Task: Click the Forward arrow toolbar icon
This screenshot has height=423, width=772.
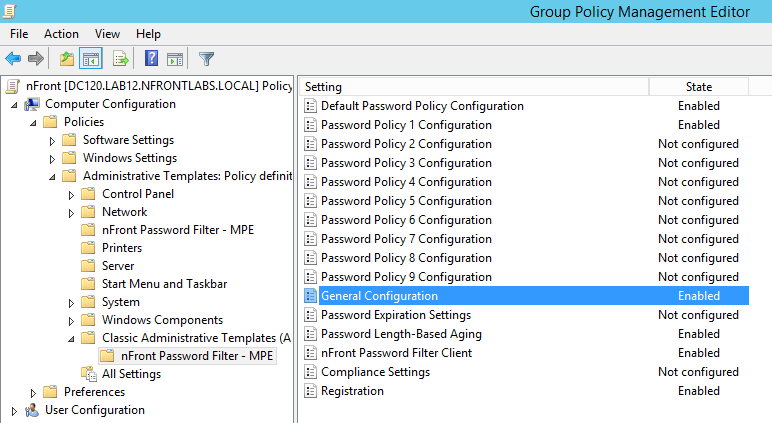Action: pos(36,59)
